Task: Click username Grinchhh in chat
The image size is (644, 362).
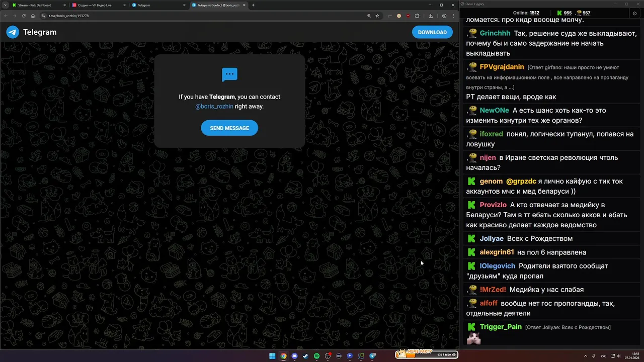Action: coord(495,33)
